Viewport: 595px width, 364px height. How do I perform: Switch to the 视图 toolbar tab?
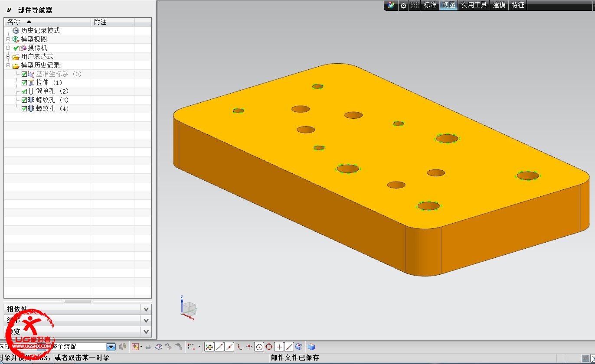(x=449, y=5)
